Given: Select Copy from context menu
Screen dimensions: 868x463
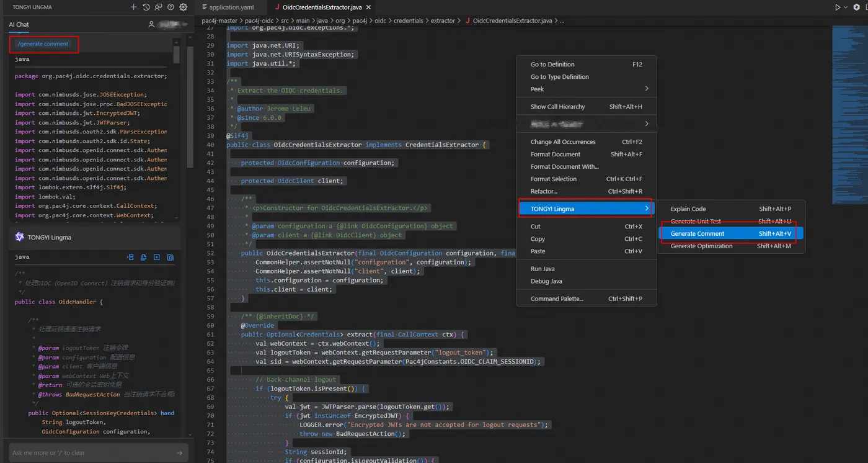Looking at the screenshot, I should (x=587, y=239).
